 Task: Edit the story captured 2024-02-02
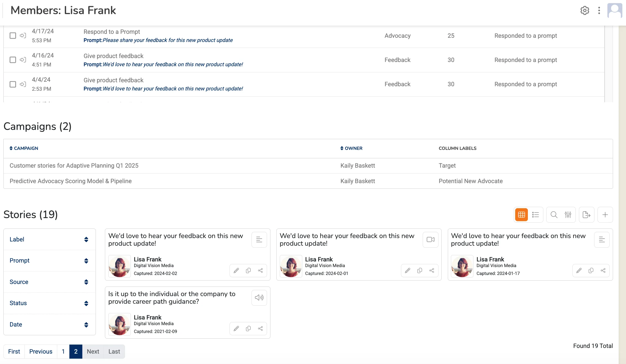pos(236,270)
